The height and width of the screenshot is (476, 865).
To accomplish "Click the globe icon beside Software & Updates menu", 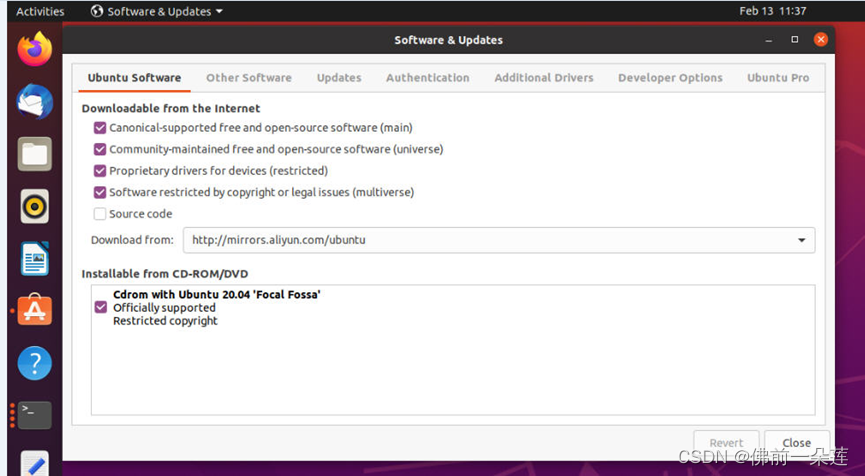I will 97,11.
